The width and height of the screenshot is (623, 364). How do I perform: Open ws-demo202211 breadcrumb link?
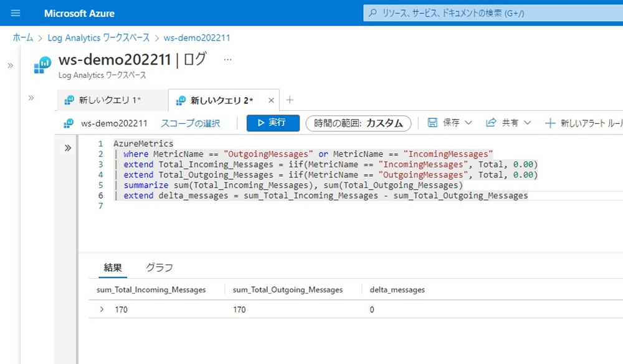[197, 38]
